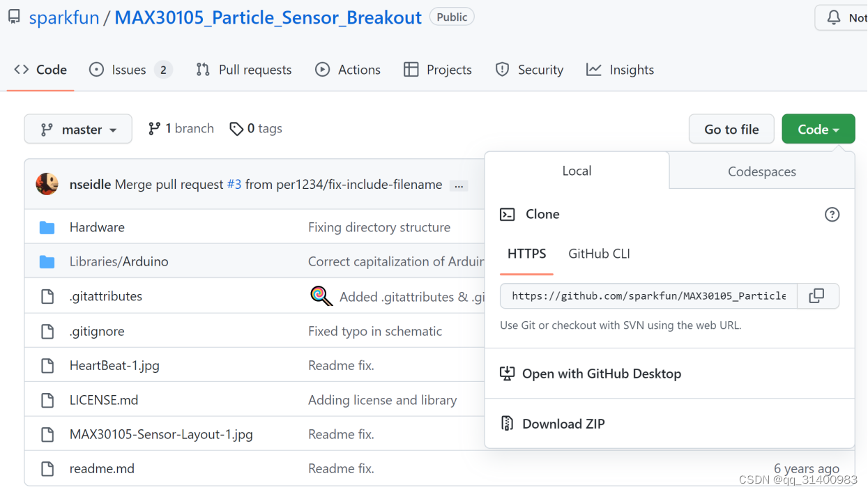Click Open with GitHub Desktop
Viewport: 868px width, 492px height.
602,374
